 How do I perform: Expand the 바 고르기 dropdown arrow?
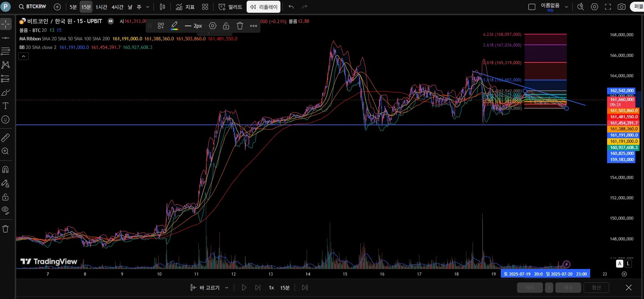coord(227,288)
